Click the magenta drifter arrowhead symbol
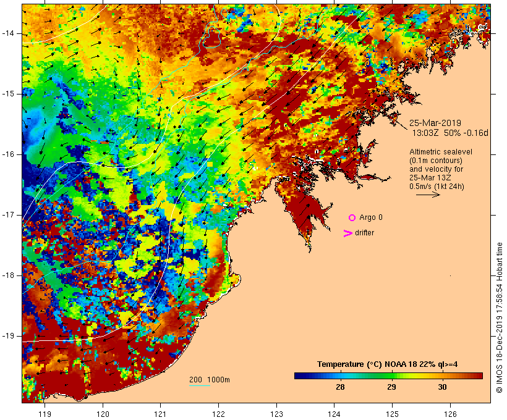 pyautogui.click(x=347, y=233)
